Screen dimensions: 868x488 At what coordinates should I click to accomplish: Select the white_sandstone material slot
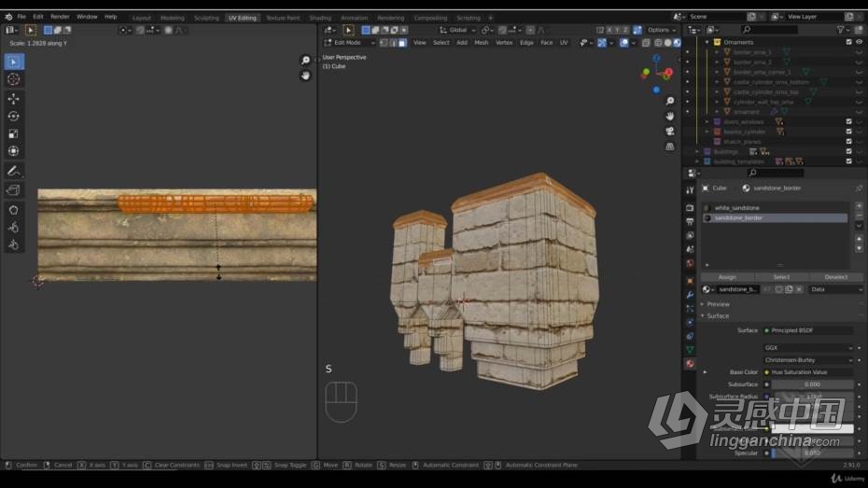pos(775,208)
